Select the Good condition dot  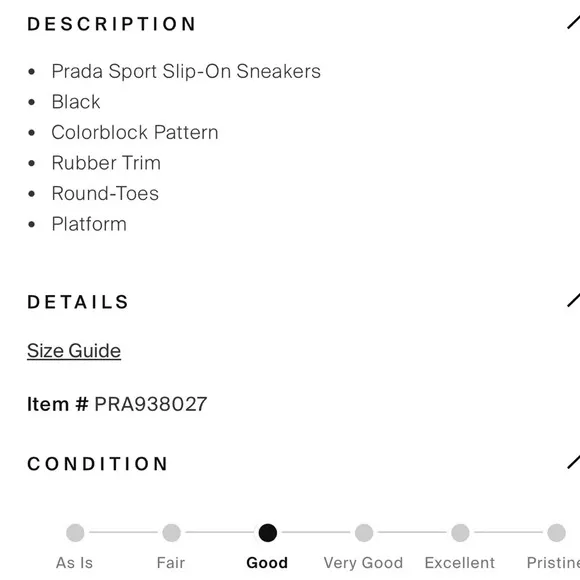click(x=268, y=533)
